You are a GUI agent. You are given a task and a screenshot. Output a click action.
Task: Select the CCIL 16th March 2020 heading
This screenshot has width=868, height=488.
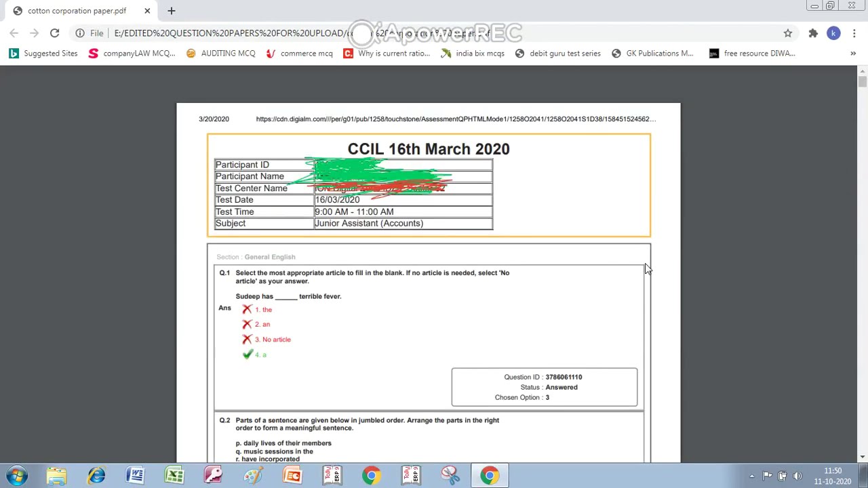pyautogui.click(x=429, y=149)
